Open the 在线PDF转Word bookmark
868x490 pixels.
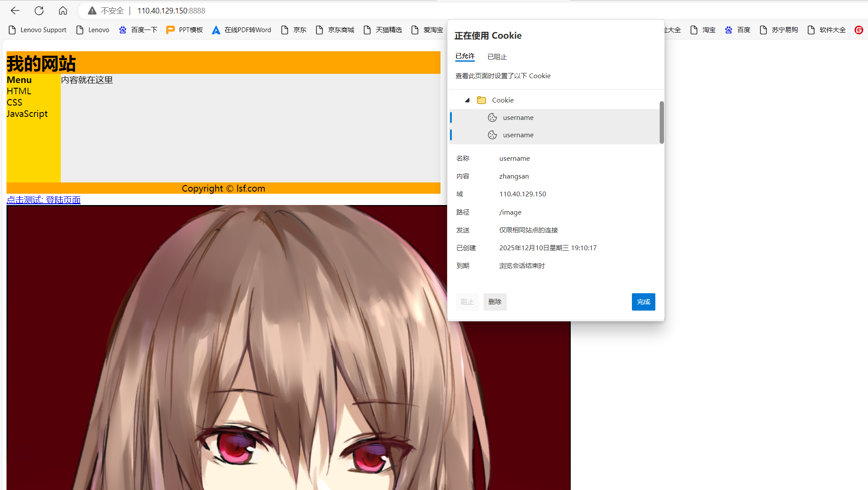click(241, 30)
